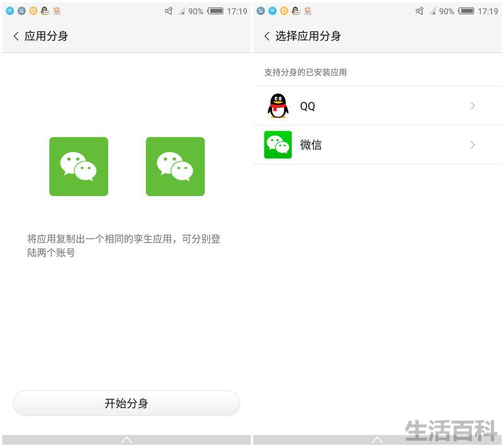Tap 90% battery text in left status bar
504x447 pixels.
196,11
